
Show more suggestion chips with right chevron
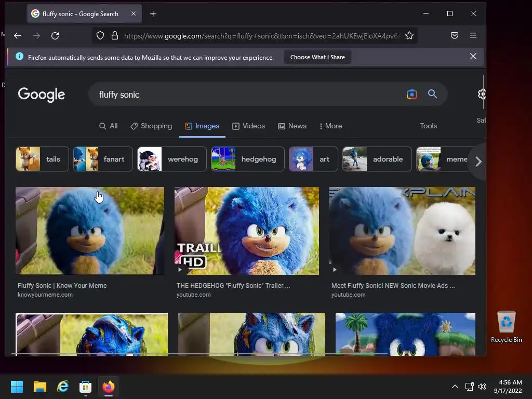(x=478, y=162)
